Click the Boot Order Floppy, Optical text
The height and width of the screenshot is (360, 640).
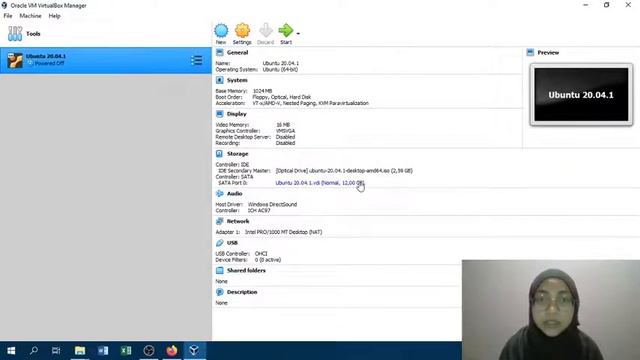click(282, 97)
